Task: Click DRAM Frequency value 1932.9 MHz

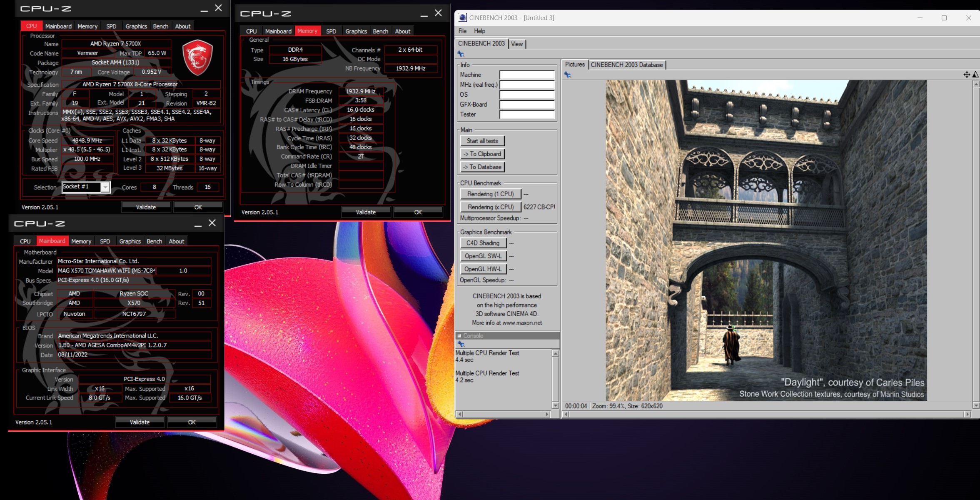Action: [x=361, y=91]
